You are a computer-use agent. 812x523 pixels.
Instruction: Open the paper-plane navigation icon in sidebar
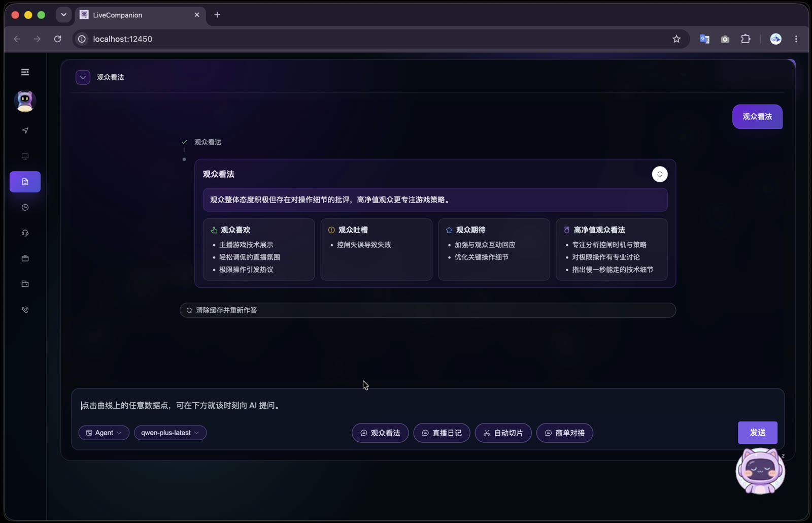[25, 130]
